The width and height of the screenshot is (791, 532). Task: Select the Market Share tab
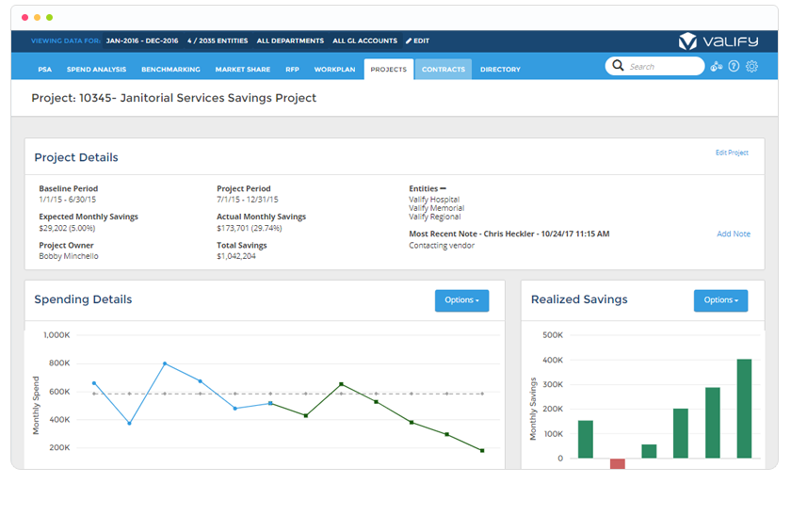click(x=243, y=70)
